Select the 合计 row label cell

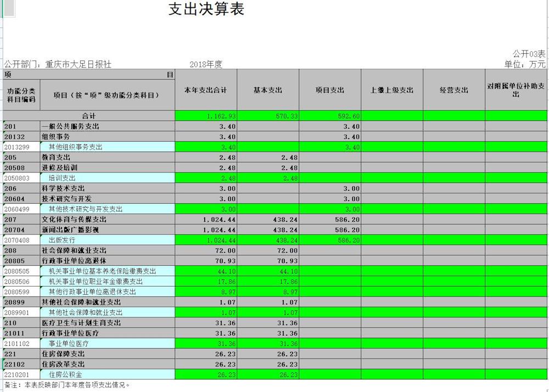[88, 116]
